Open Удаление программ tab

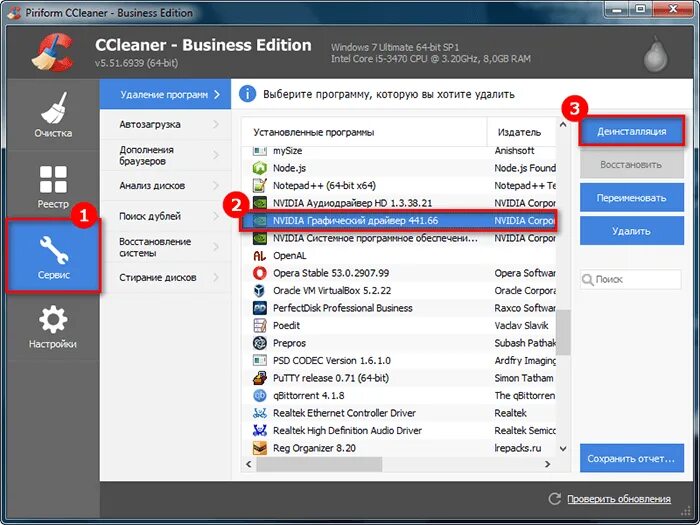[165, 94]
